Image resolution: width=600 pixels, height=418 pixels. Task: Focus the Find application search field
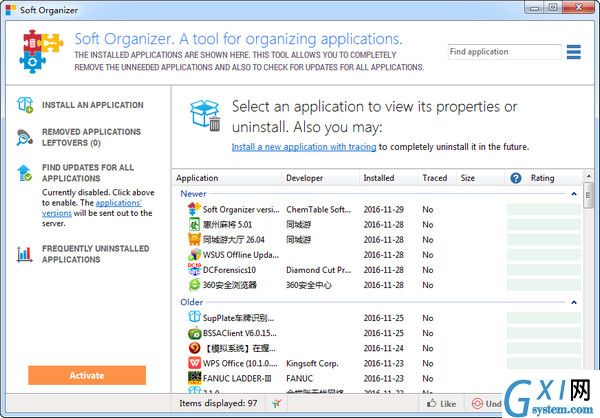[504, 52]
